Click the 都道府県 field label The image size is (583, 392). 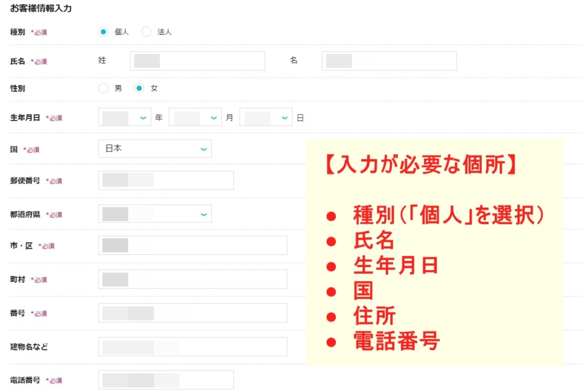click(x=25, y=214)
